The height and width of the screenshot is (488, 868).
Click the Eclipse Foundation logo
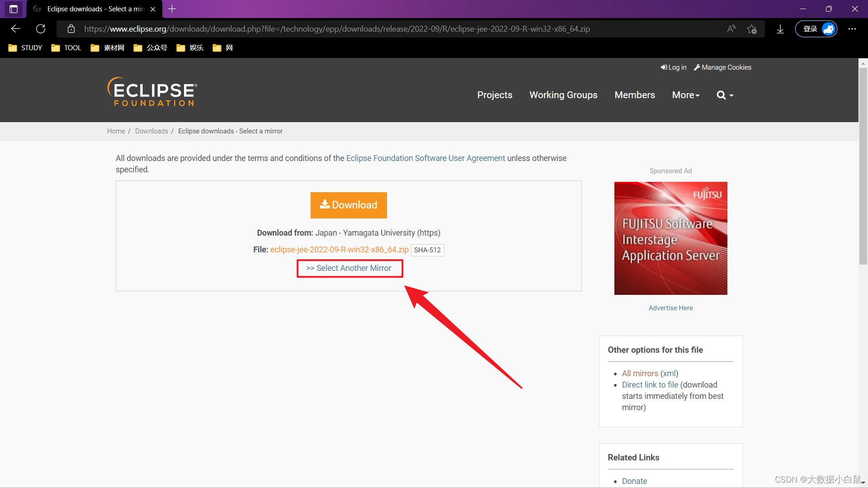152,92
